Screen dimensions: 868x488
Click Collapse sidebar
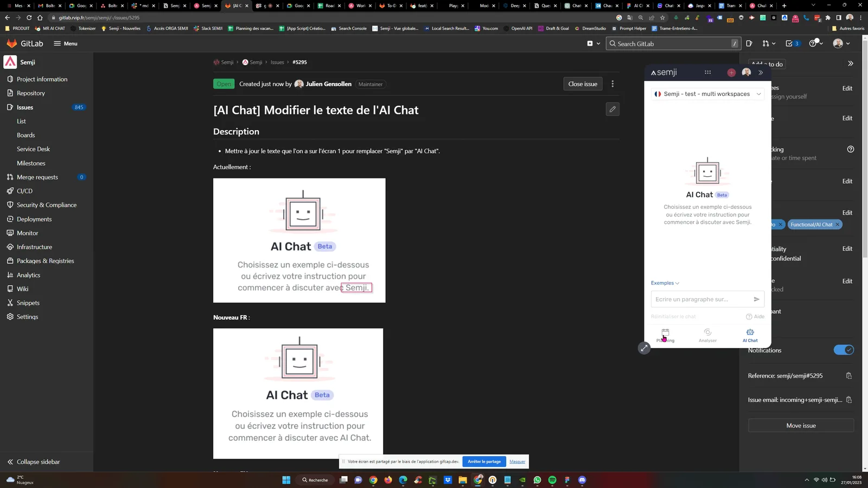click(34, 462)
